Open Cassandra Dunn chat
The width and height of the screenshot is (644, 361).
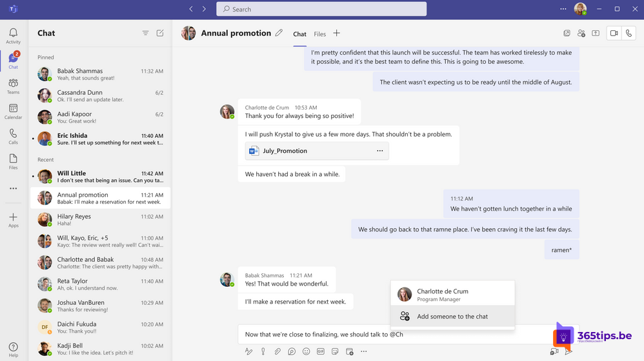[x=100, y=95]
